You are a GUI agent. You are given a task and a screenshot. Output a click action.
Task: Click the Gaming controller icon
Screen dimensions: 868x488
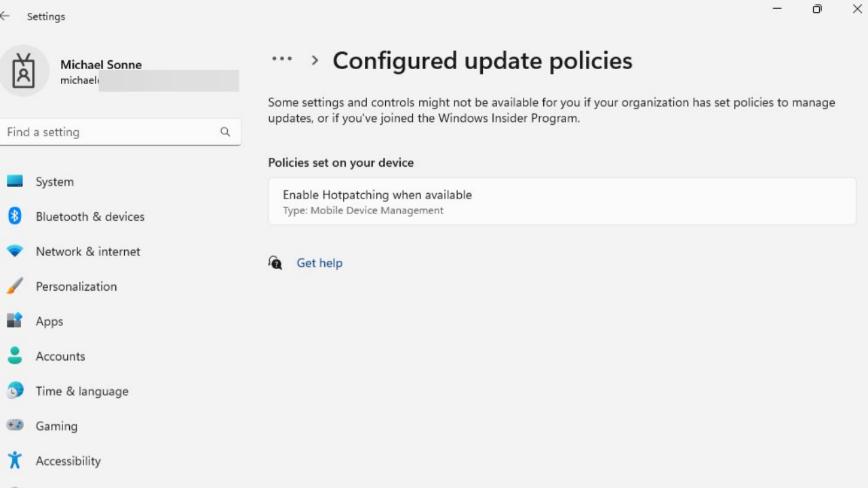coord(15,426)
